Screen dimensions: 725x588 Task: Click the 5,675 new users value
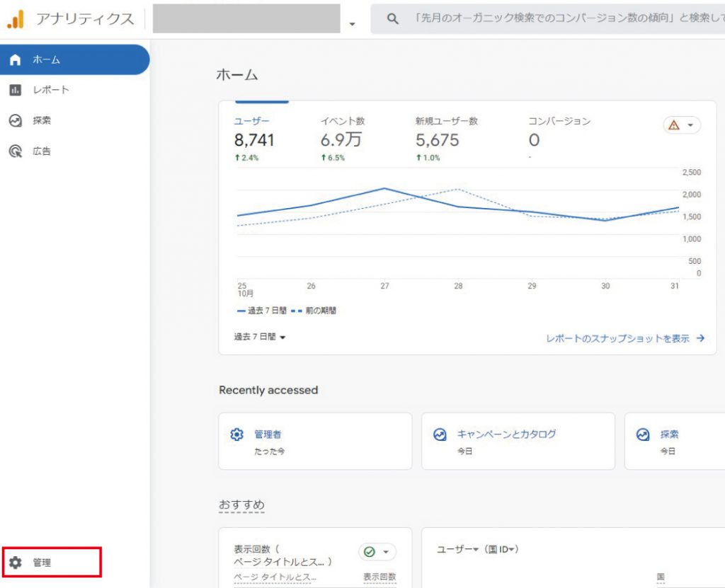pos(437,140)
